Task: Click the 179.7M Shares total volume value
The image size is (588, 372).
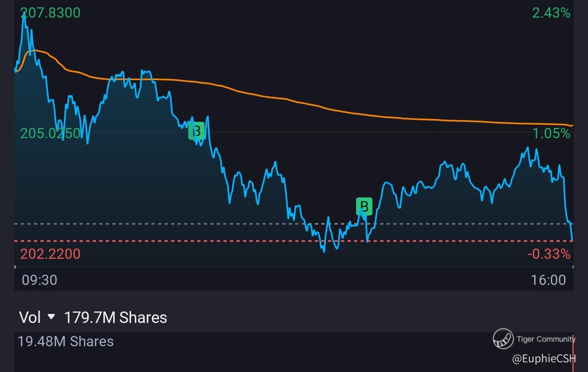Action: (116, 317)
